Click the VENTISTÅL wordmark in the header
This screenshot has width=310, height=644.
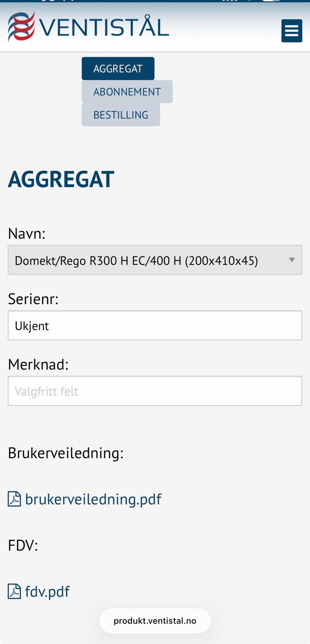(x=104, y=27)
